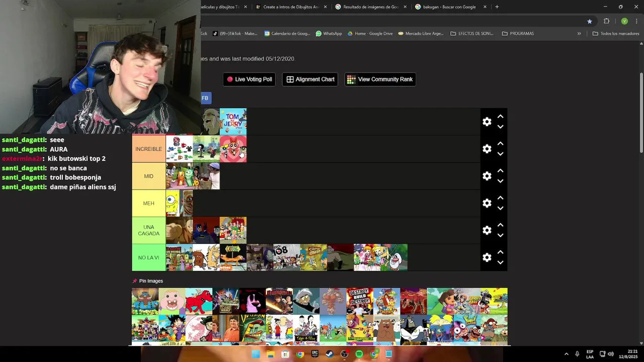This screenshot has width=644, height=362.
Task: Open settings gear for UNA CAGADA tier
Action: click(x=487, y=230)
